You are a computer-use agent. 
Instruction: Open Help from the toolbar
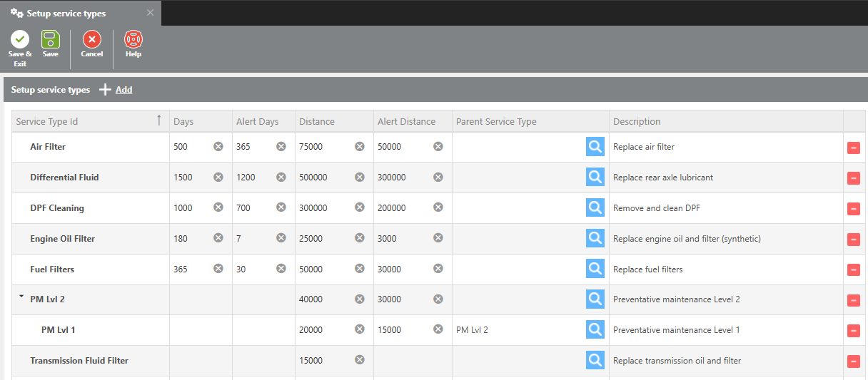coord(133,40)
